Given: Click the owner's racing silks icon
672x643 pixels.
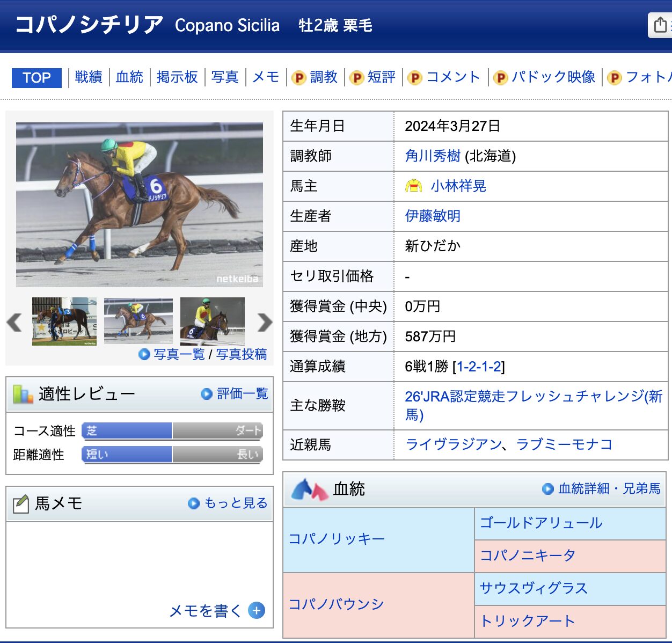Looking at the screenshot, I should click(413, 186).
